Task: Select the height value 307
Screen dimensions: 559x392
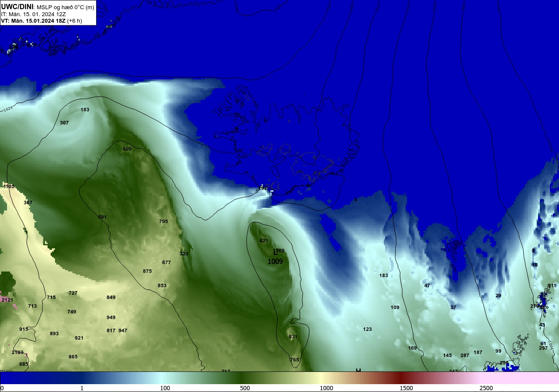Action: click(64, 123)
